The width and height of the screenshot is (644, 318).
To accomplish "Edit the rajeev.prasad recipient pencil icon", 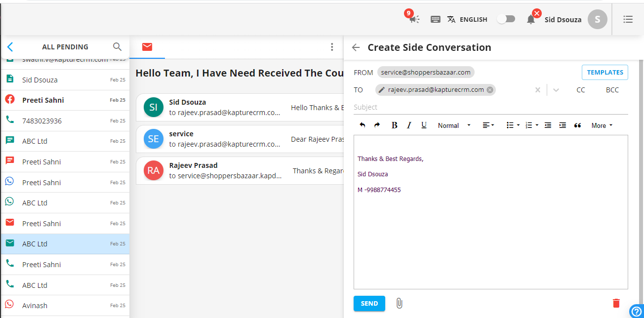I will click(382, 90).
